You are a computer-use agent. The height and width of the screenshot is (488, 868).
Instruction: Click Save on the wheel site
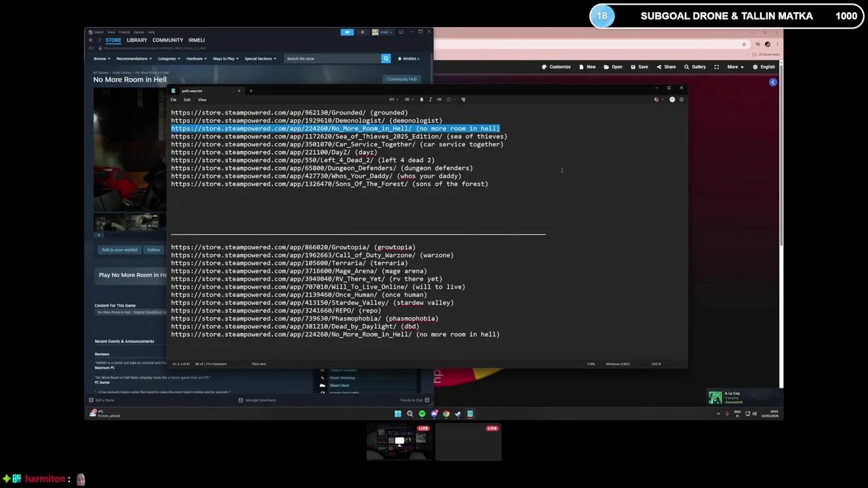tap(639, 67)
